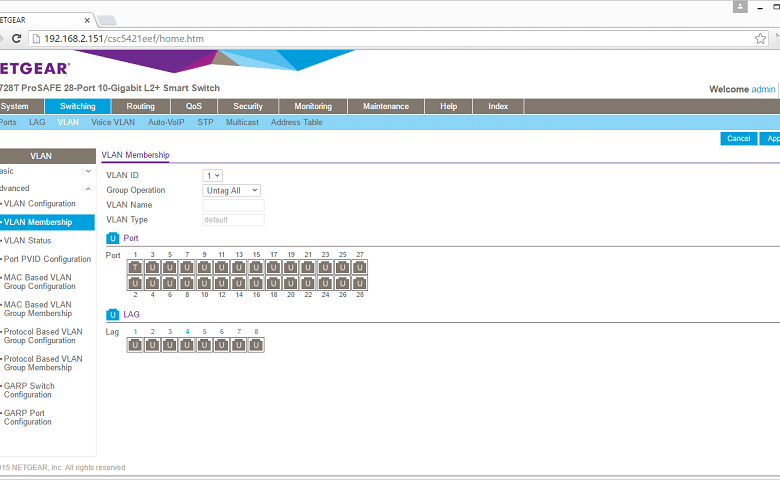Toggle membership of port 12

click(222, 284)
